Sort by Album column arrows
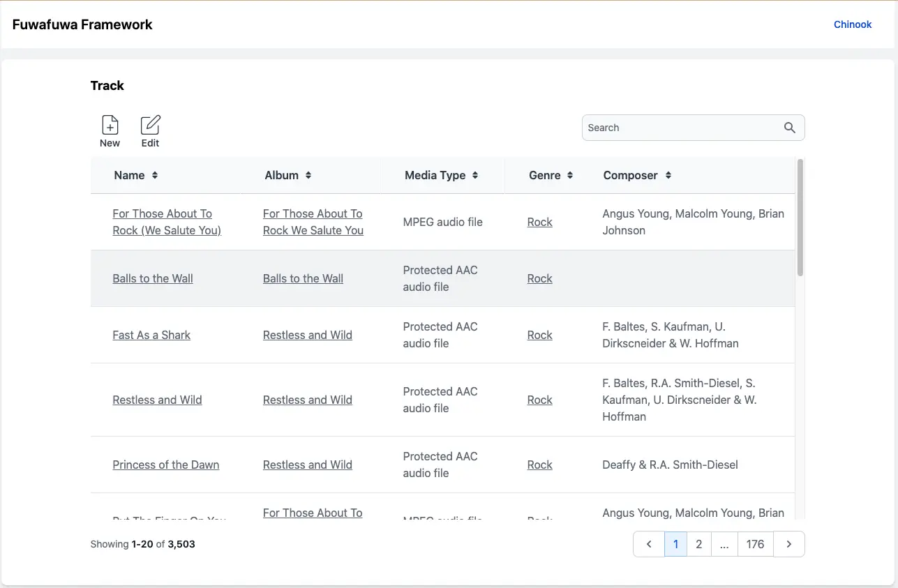The height and width of the screenshot is (588, 898). [308, 176]
